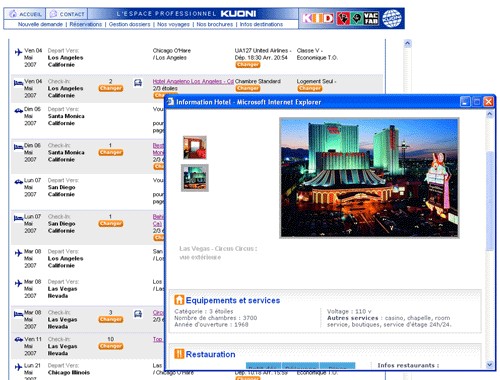
Task: Change the 10-day Las Vegas Ven 11 booking
Action: click(x=111, y=346)
